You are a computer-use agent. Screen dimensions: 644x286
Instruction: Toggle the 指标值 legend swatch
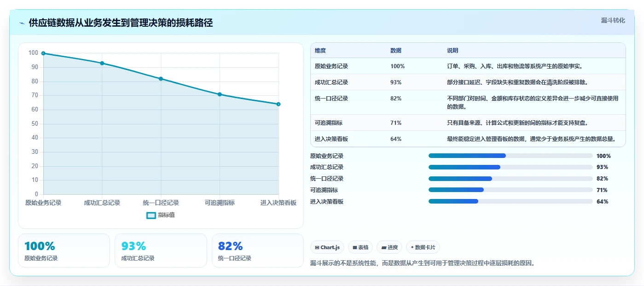tap(151, 215)
